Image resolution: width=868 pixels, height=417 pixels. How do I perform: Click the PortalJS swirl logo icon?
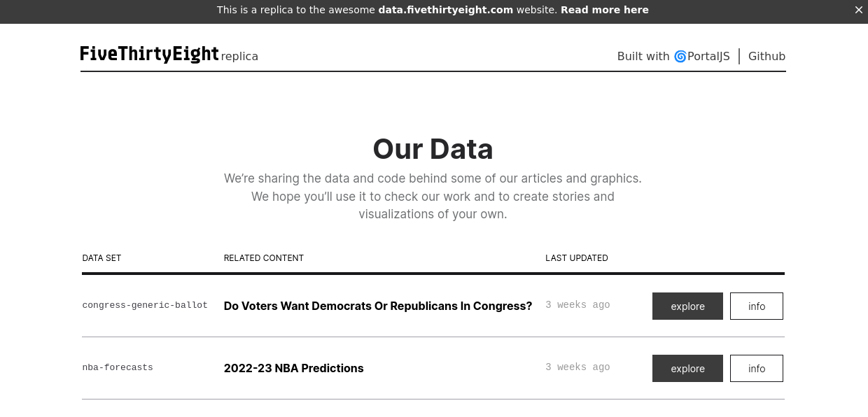(680, 57)
